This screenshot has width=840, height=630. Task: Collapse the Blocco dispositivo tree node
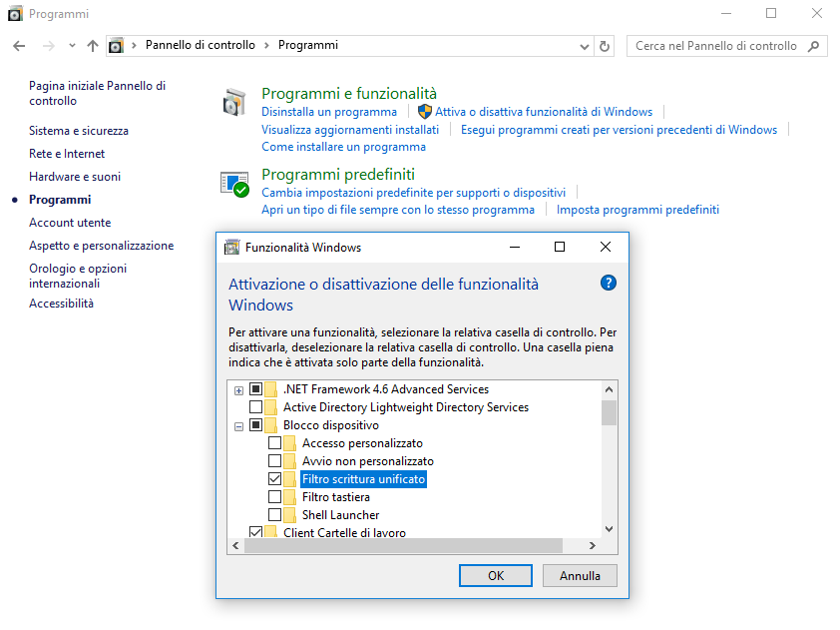pos(238,425)
